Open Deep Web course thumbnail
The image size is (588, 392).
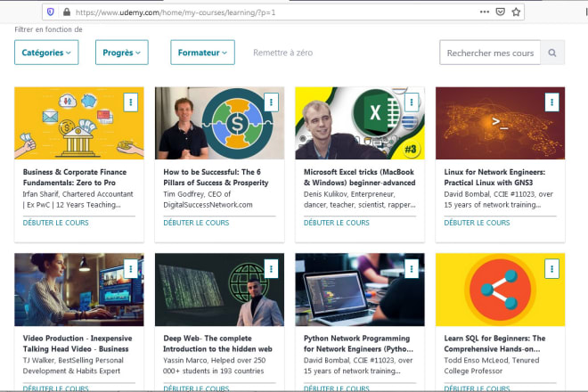click(219, 290)
